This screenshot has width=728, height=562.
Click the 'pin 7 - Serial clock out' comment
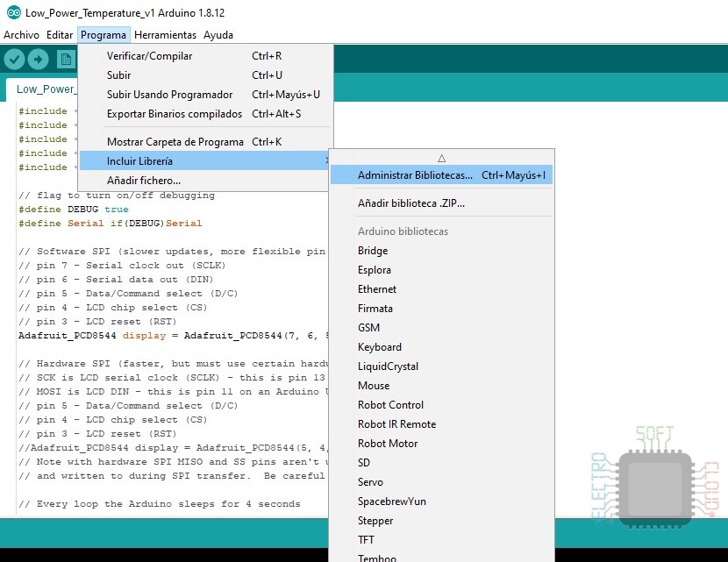click(122, 266)
